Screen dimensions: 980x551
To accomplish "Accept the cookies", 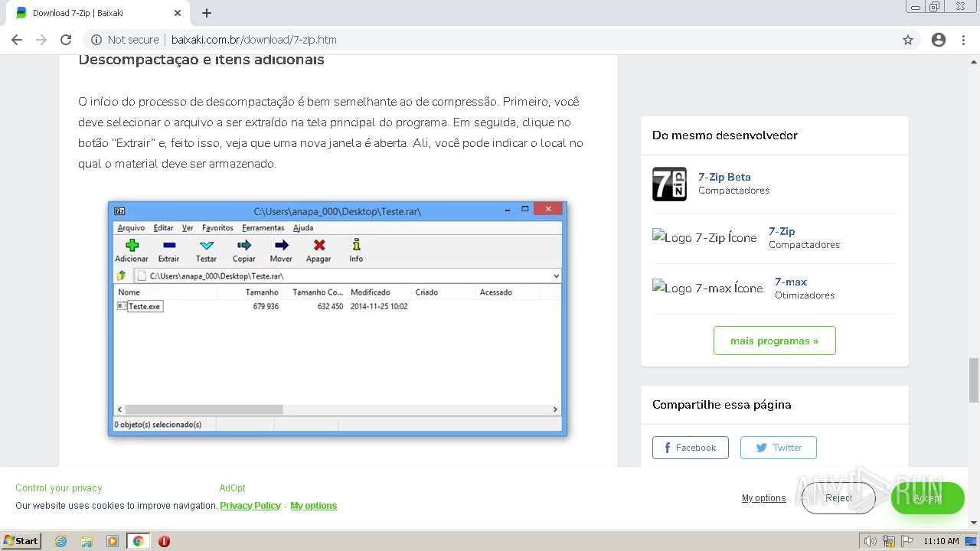I will pos(927,498).
